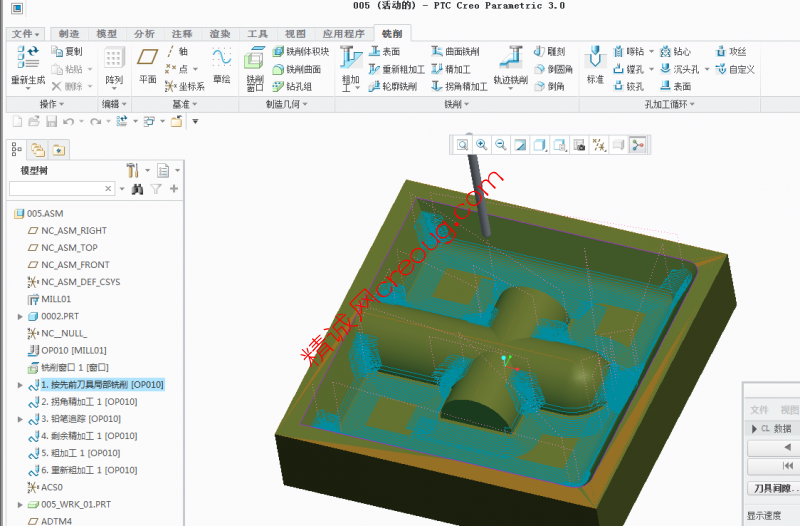The width and height of the screenshot is (800, 526).
Task: Choose 重新粗加工 re-rough step
Action: pyautogui.click(x=397, y=69)
